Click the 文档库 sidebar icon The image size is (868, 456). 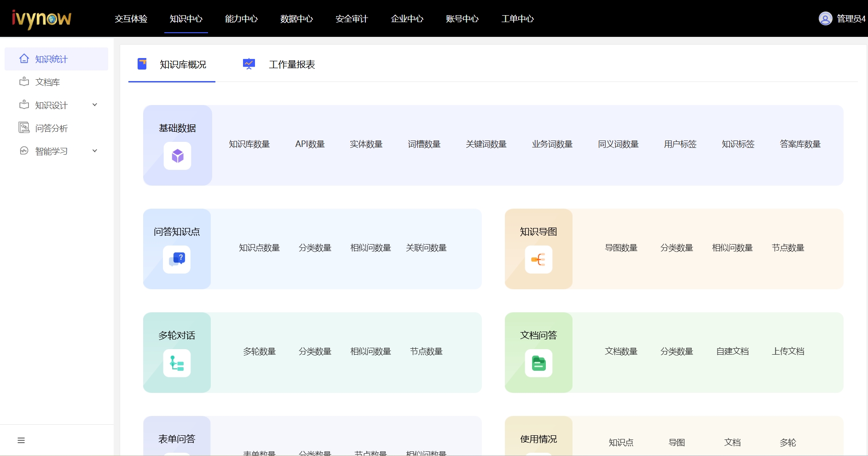pos(24,82)
